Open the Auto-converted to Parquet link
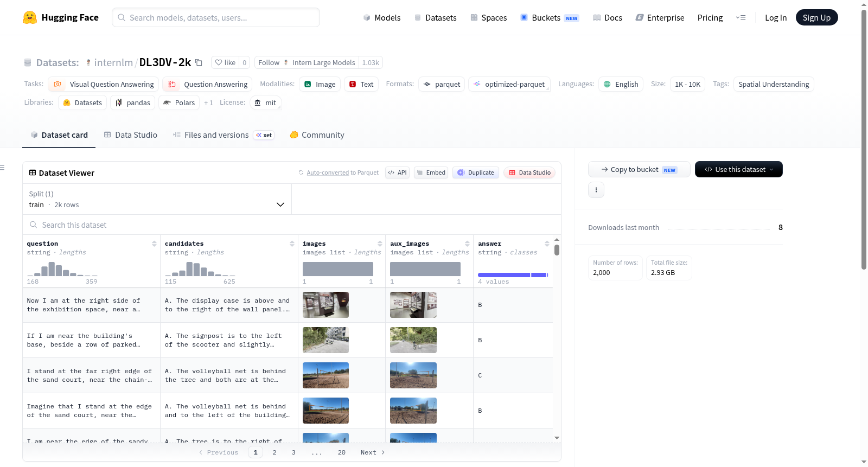The width and height of the screenshot is (868, 467). (x=343, y=172)
